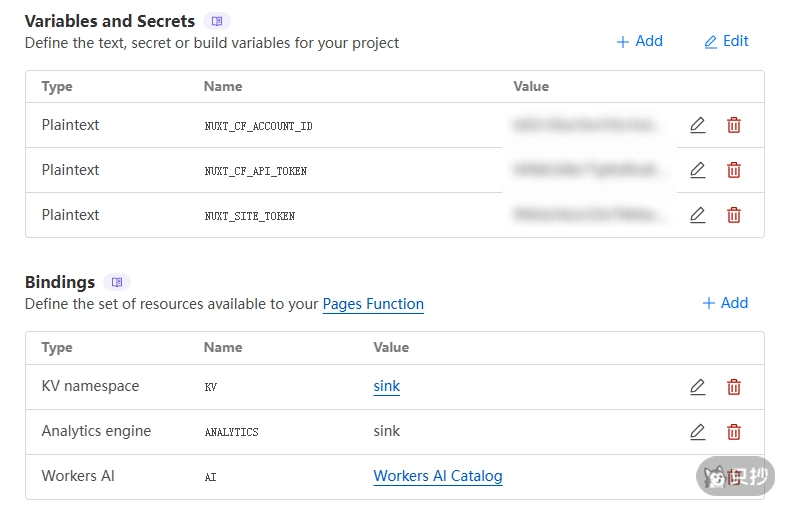Open the Workers AI Catalog link

click(437, 476)
